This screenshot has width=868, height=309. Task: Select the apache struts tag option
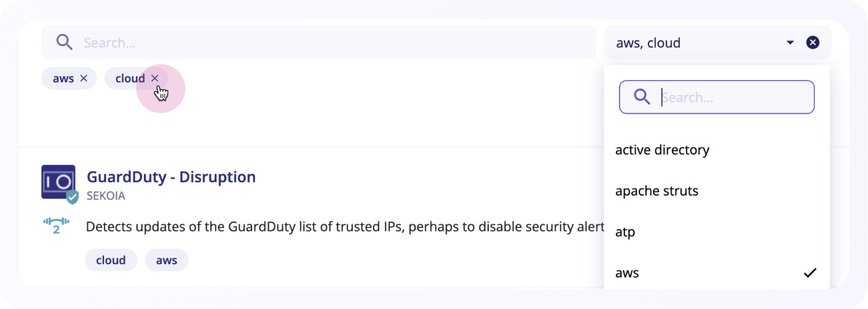(717, 191)
